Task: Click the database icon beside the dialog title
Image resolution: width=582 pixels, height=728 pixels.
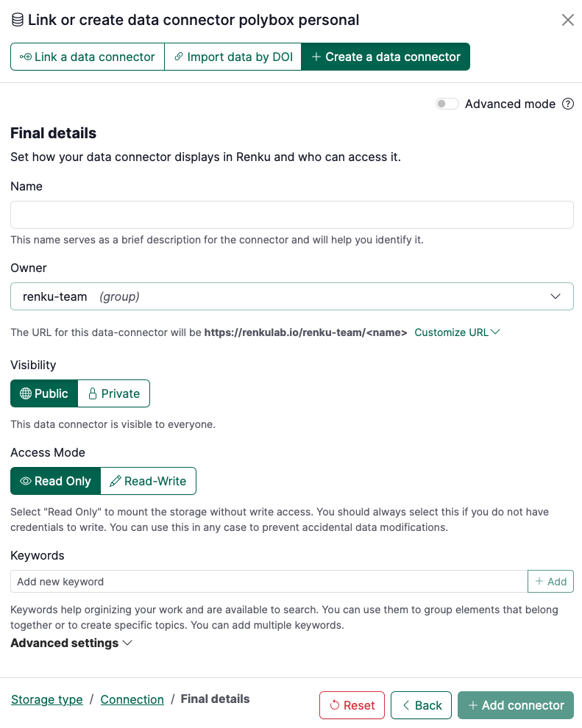Action: [18, 20]
